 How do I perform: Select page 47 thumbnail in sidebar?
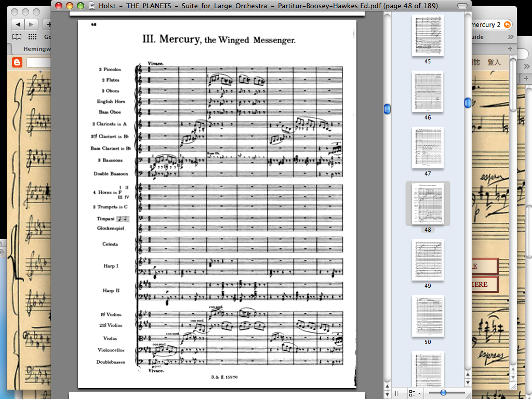428,148
